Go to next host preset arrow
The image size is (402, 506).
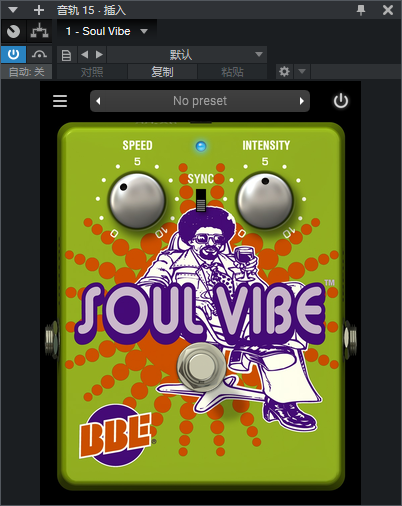click(x=99, y=55)
